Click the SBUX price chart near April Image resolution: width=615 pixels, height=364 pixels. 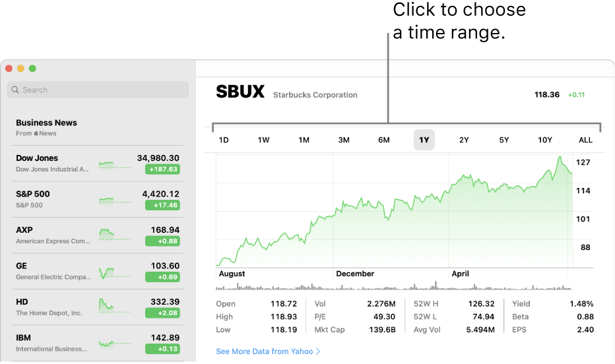pos(460,212)
